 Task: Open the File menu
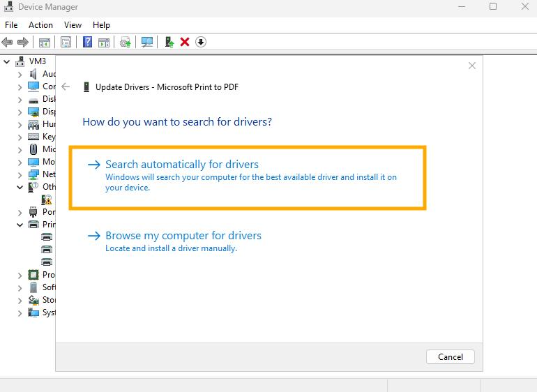[x=11, y=25]
